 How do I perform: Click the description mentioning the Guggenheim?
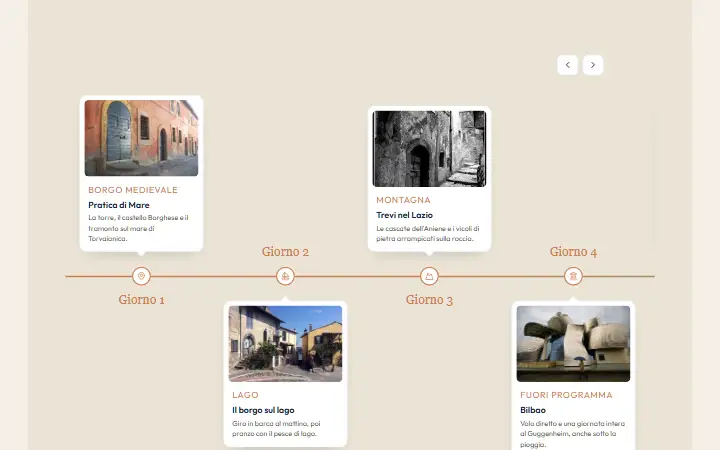(x=572, y=433)
